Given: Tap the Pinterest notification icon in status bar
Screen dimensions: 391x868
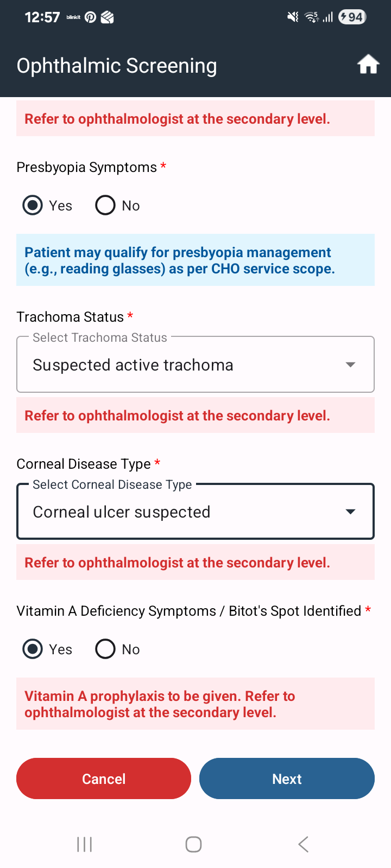Looking at the screenshot, I should [x=90, y=17].
